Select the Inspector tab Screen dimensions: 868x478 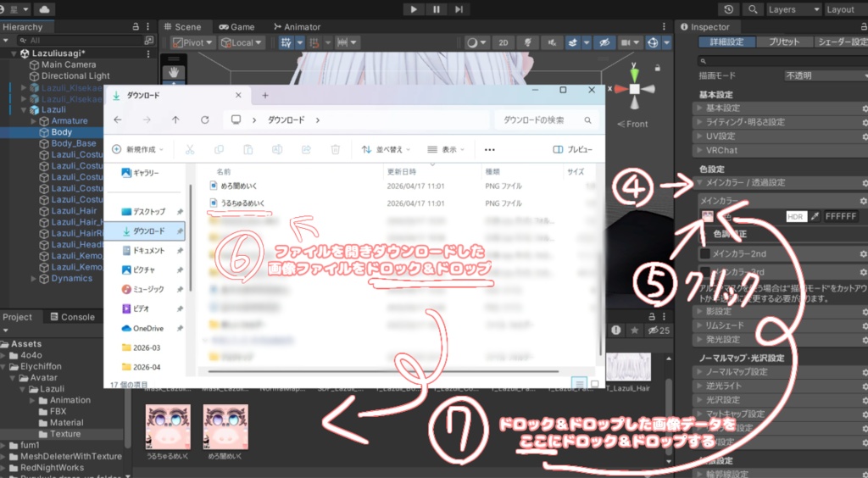pos(704,26)
